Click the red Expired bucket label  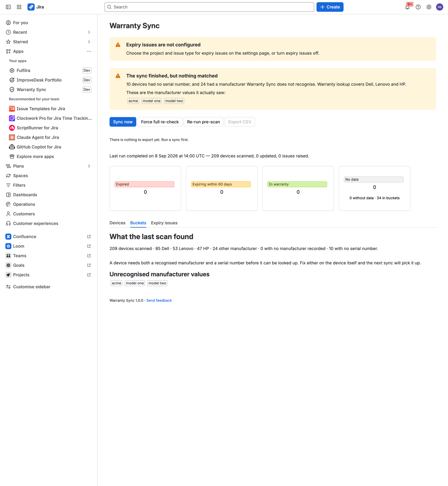click(144, 184)
